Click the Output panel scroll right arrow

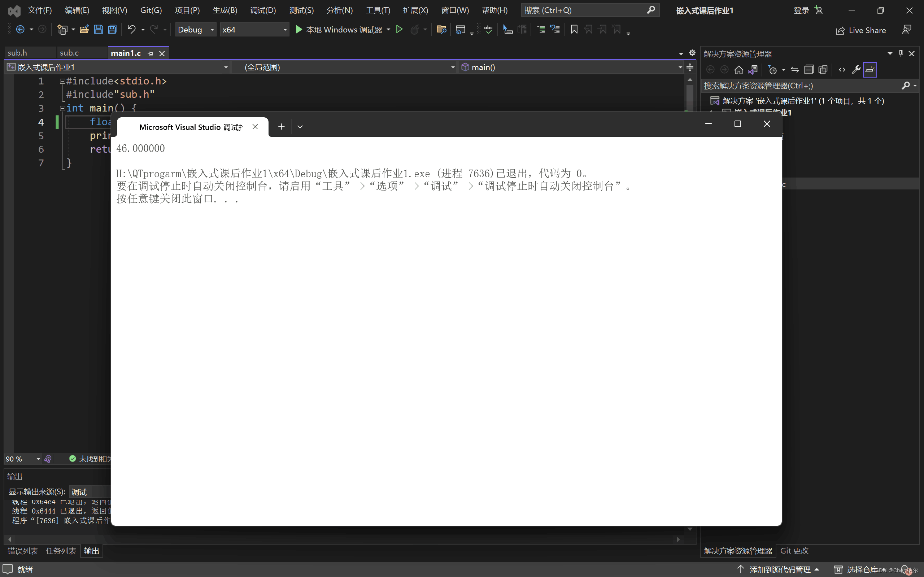[x=678, y=539]
